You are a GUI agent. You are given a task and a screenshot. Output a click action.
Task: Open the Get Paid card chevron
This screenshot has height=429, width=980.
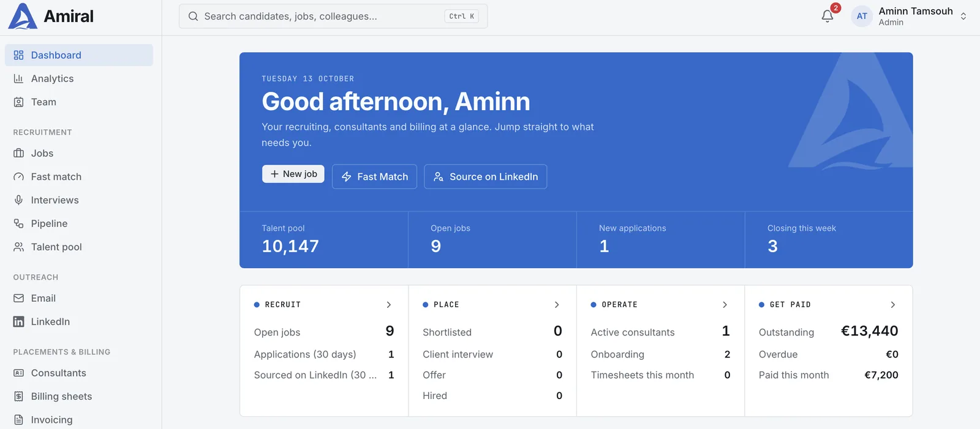(x=893, y=305)
